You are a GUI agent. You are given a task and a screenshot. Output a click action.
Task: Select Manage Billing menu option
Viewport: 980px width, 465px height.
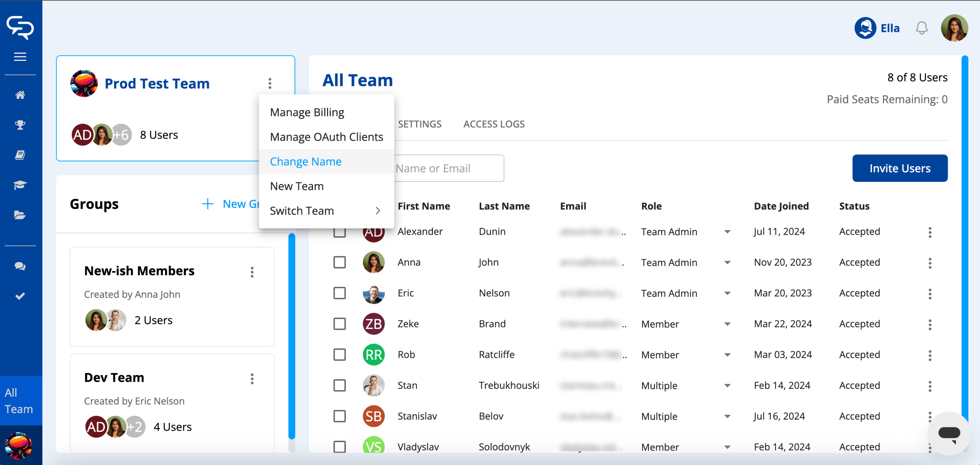click(x=306, y=112)
